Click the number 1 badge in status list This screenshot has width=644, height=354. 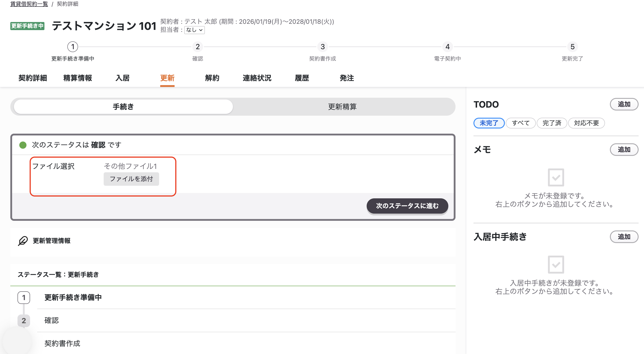tap(24, 297)
